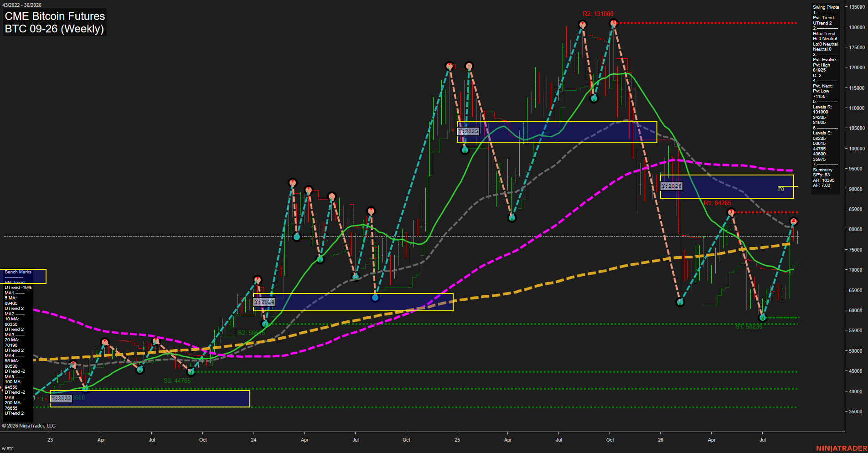Click the Pvt. Next: label
The image size is (868, 453).
tap(822, 86)
